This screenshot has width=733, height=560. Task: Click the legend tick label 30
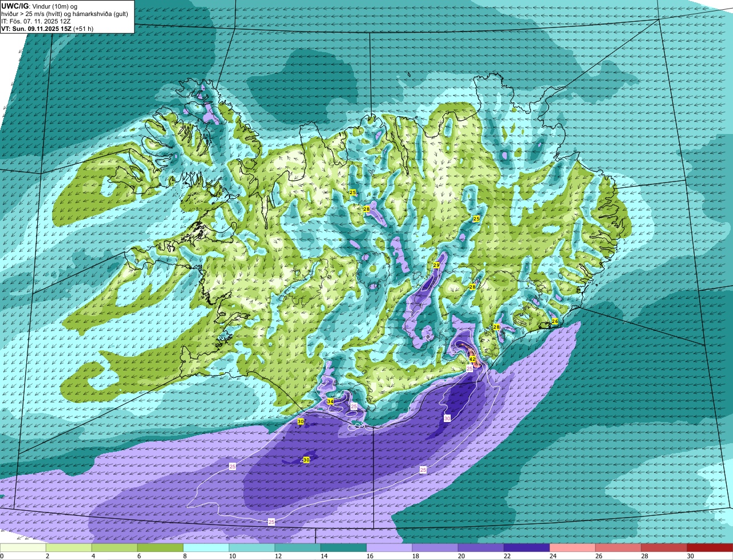690,556
